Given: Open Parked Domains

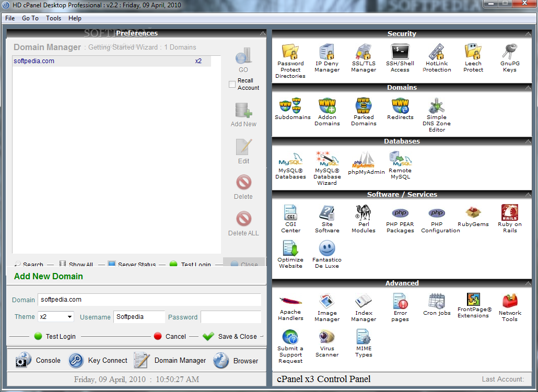Looking at the screenshot, I should [364, 112].
